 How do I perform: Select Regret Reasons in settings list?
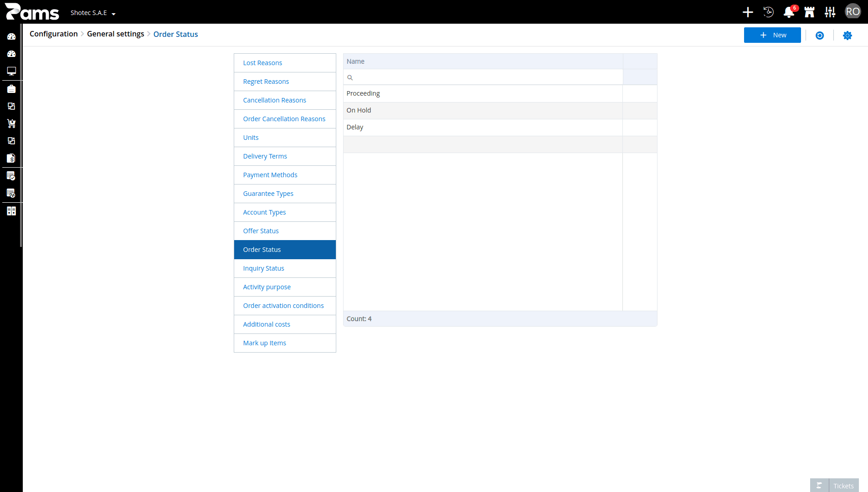pos(285,82)
